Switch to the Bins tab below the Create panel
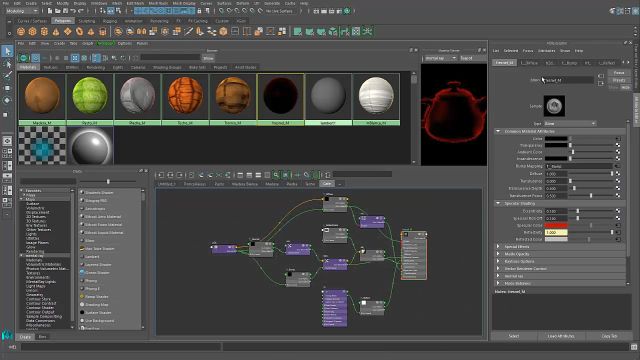Viewport: 640px width, 360px height. tap(42, 337)
